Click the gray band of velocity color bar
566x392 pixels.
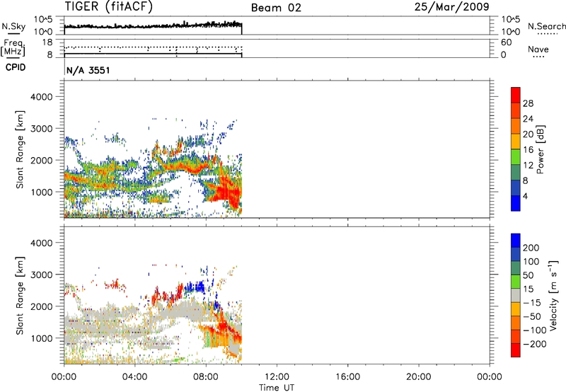click(516, 296)
